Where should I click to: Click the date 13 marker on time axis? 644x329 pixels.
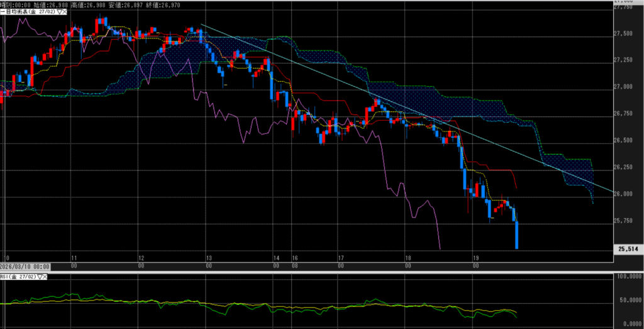coord(208,258)
